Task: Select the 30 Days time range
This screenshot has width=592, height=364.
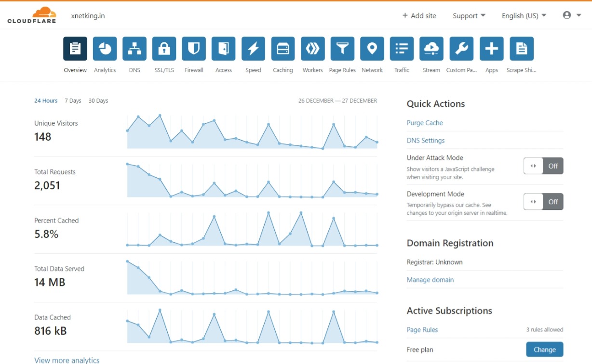Action: pos(98,101)
